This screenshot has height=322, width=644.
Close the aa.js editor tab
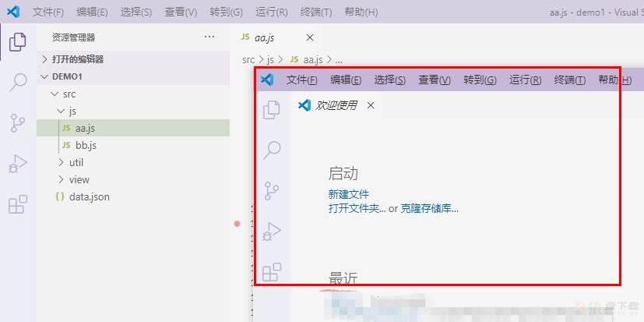point(310,37)
